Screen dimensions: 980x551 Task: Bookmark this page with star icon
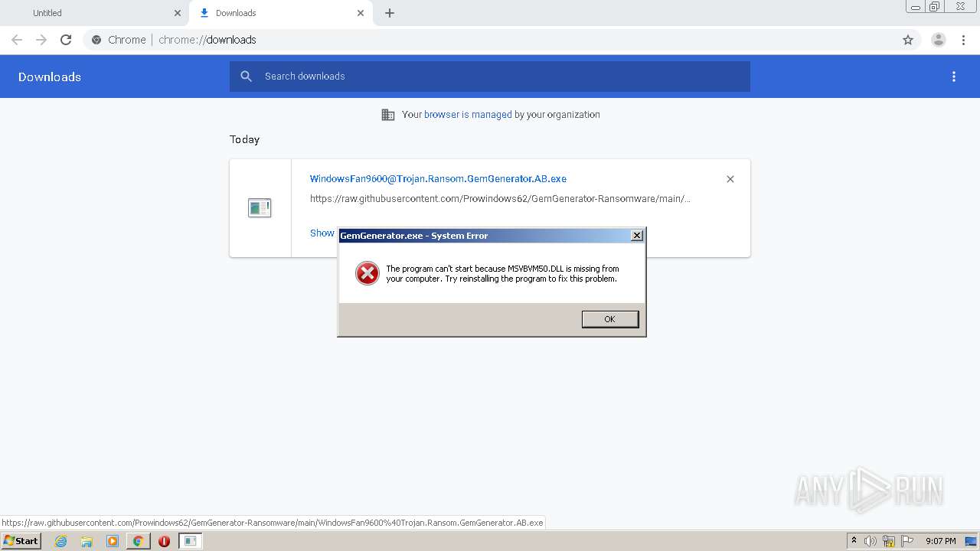click(x=908, y=40)
